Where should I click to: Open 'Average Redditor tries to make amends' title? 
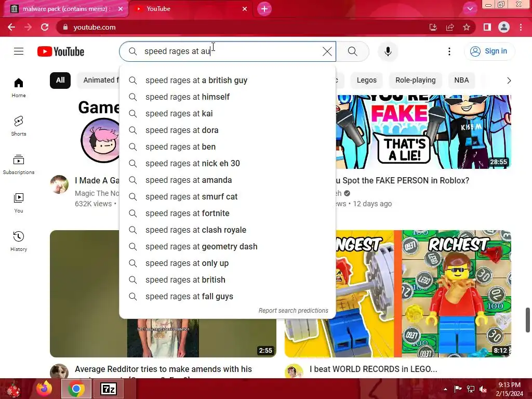[163, 369]
